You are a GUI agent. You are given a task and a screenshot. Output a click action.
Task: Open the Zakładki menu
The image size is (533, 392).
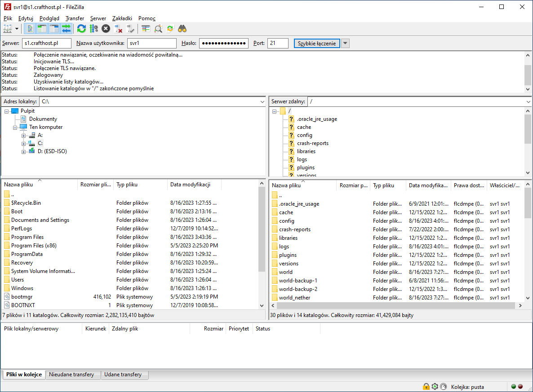(x=122, y=18)
